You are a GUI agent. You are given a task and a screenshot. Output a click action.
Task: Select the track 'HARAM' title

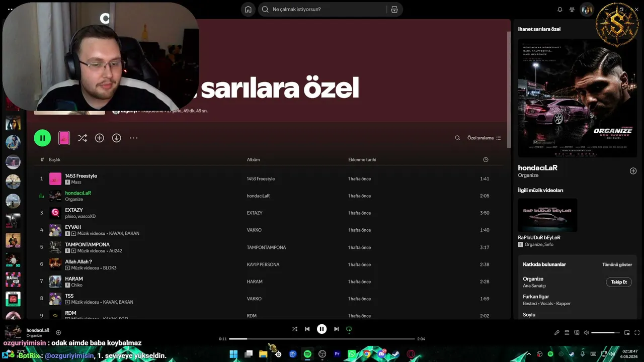[x=74, y=279]
